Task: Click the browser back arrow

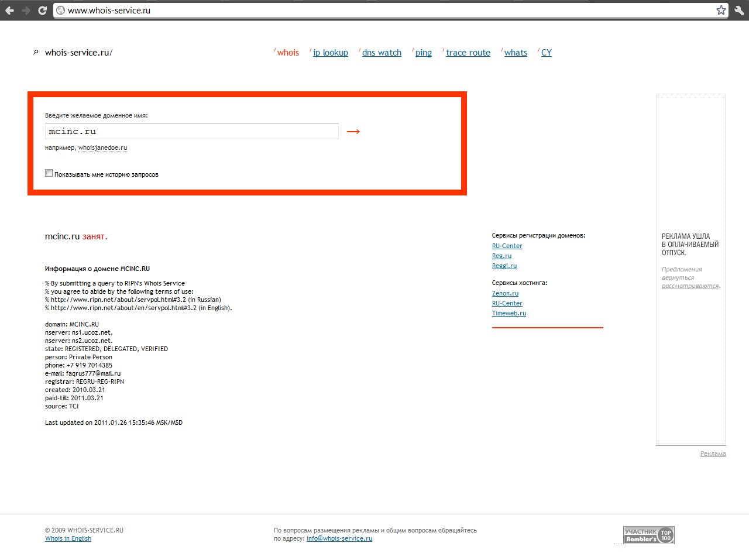Action: (9, 11)
